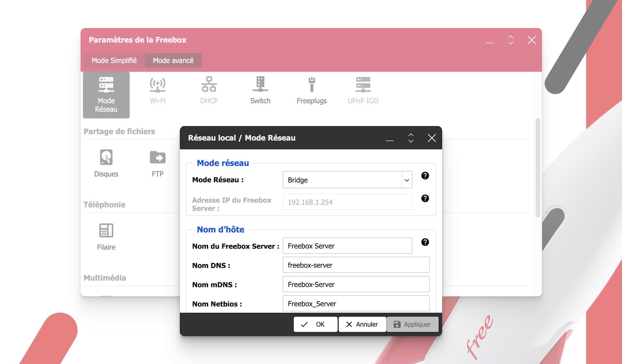Switch to Mode Simplifié tab
The image size is (622, 364).
pos(114,60)
